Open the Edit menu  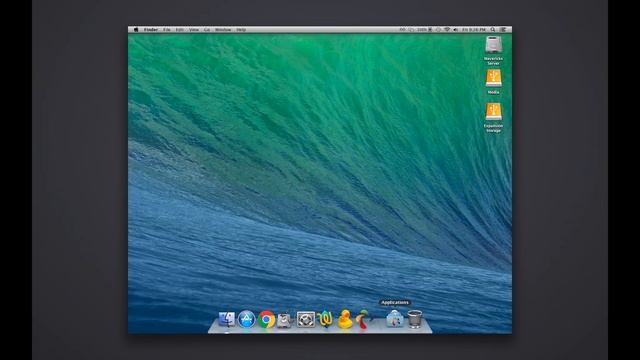(x=180, y=30)
